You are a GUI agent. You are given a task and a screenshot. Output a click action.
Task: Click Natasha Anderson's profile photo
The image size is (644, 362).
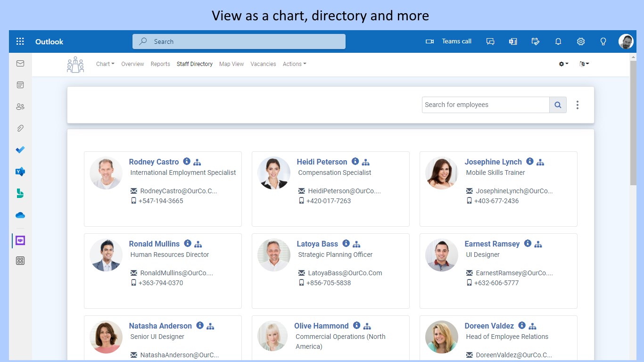[106, 337]
